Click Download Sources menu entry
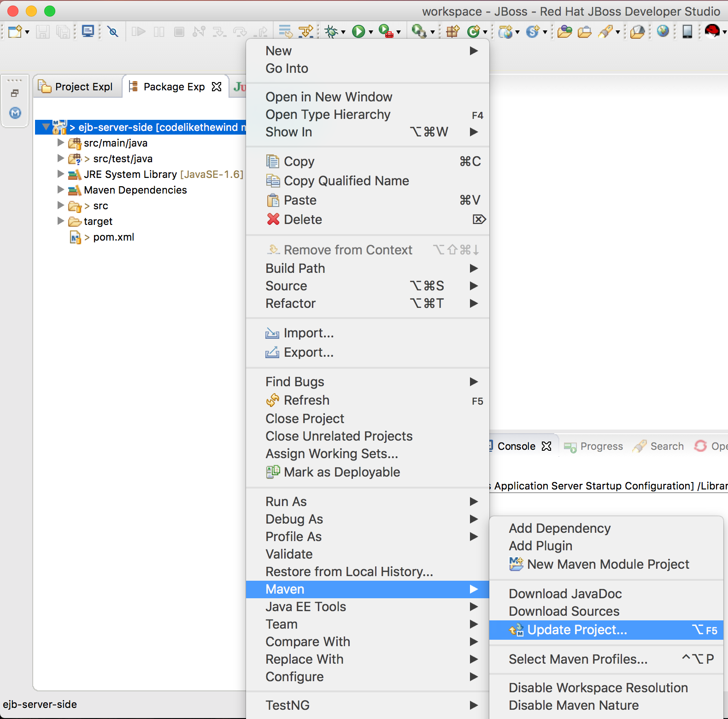Screen dimensions: 728x719 tap(606, 611)
